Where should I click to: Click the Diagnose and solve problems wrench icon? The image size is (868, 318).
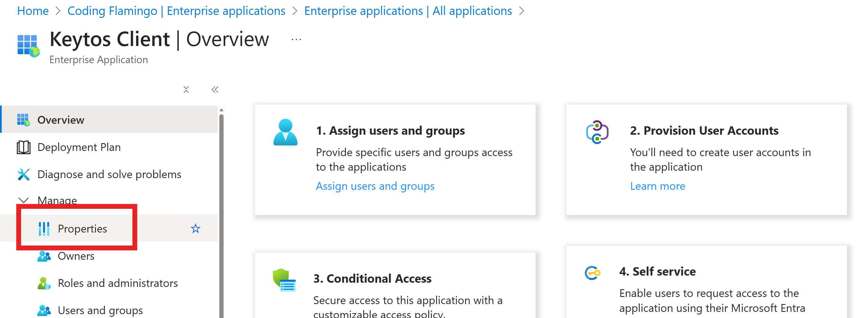pyautogui.click(x=24, y=174)
